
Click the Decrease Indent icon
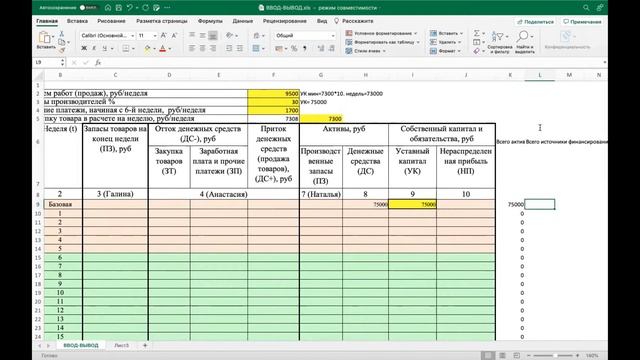[x=229, y=48]
